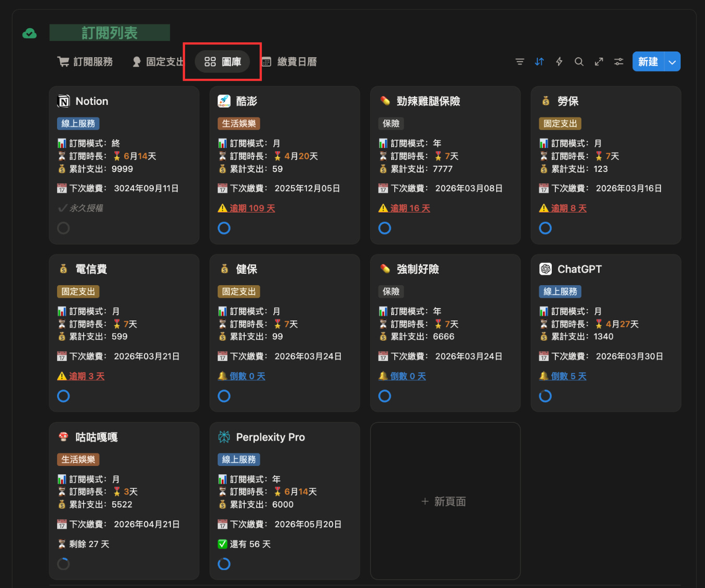Image resolution: width=705 pixels, height=588 pixels.
Task: Click 線上服務 tag on Notion card
Action: (78, 124)
